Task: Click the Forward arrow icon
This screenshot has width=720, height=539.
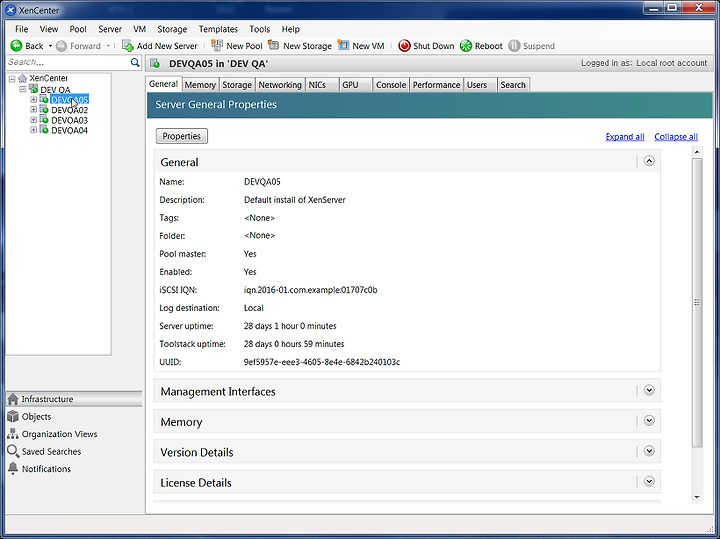Action: (62, 46)
